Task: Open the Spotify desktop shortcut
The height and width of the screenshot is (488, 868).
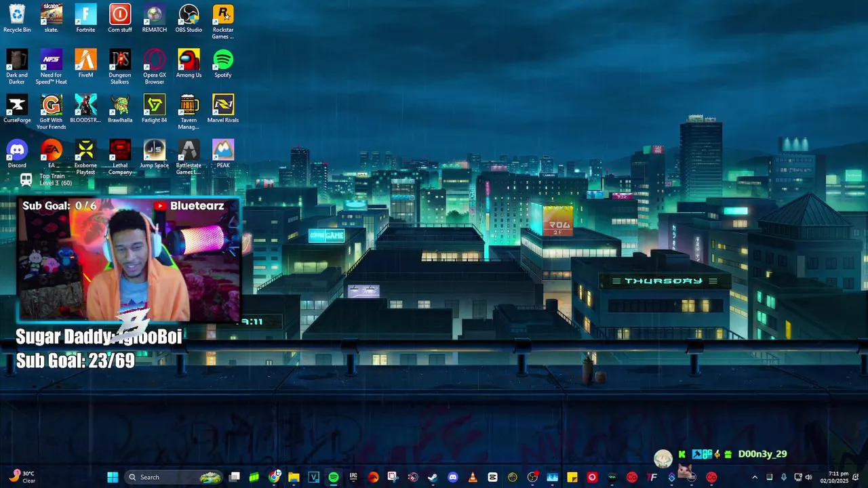Action: 223,64
